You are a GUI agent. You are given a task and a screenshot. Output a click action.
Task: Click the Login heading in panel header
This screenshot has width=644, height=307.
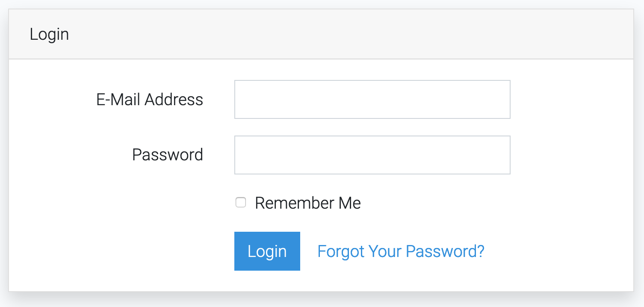point(49,34)
